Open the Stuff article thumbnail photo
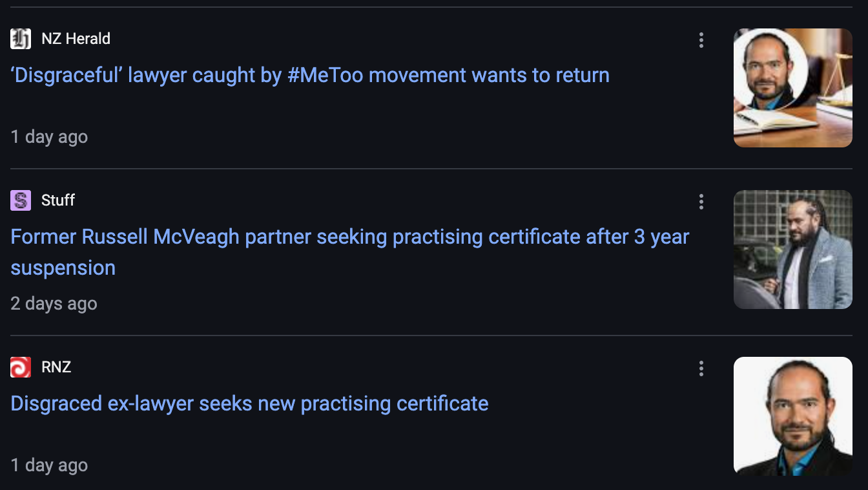This screenshot has width=868, height=490. click(x=793, y=250)
